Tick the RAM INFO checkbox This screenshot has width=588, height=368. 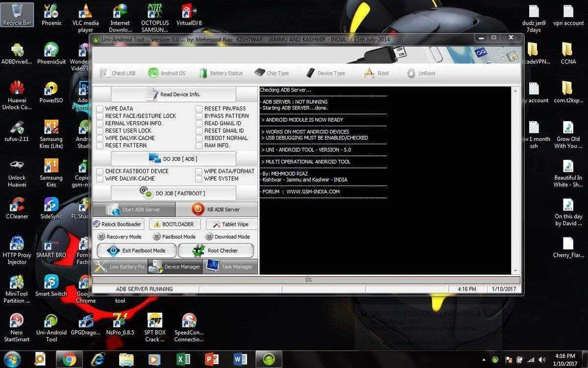[x=199, y=145]
